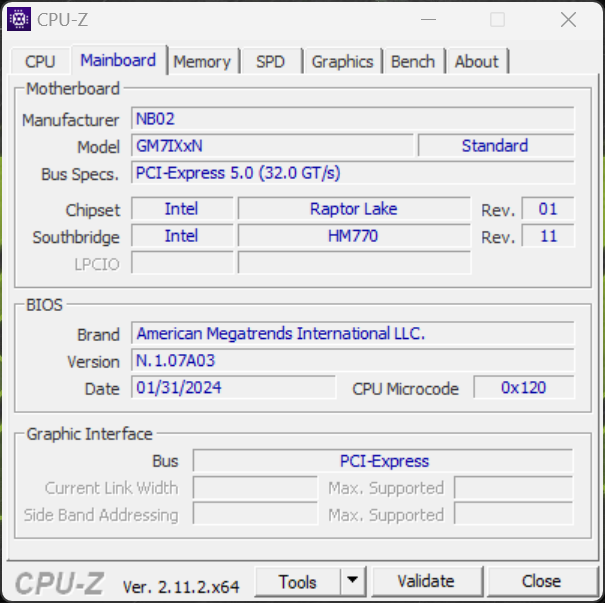
Task: Click the HM770 southbridge value
Action: tap(354, 236)
